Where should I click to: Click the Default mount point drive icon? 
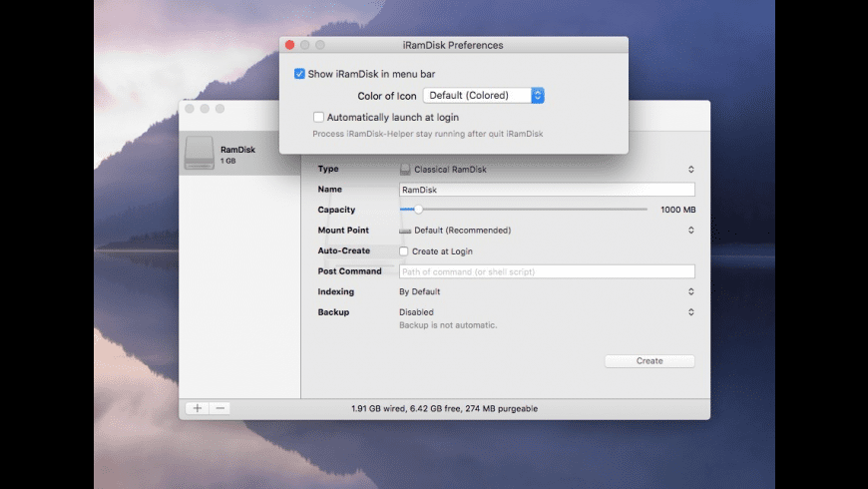tap(405, 231)
